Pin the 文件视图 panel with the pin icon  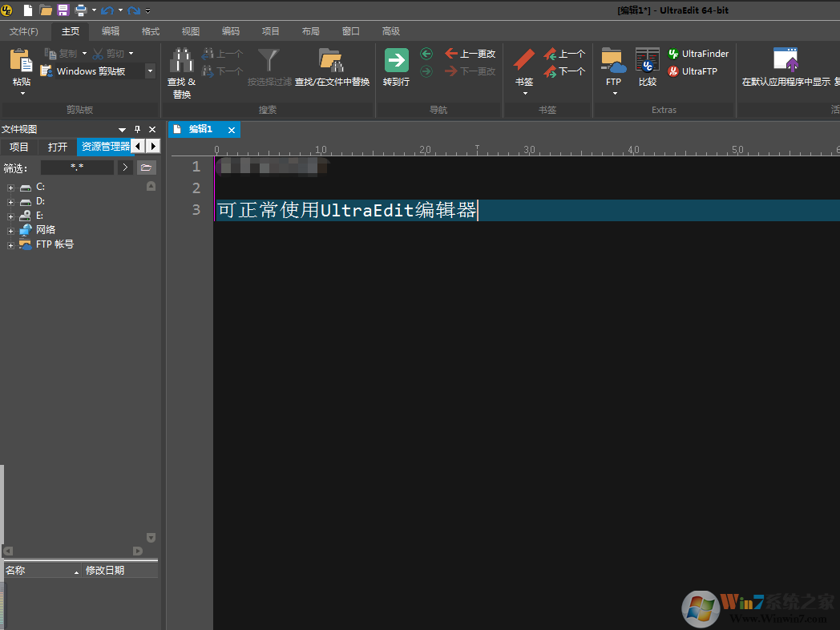pyautogui.click(x=136, y=128)
